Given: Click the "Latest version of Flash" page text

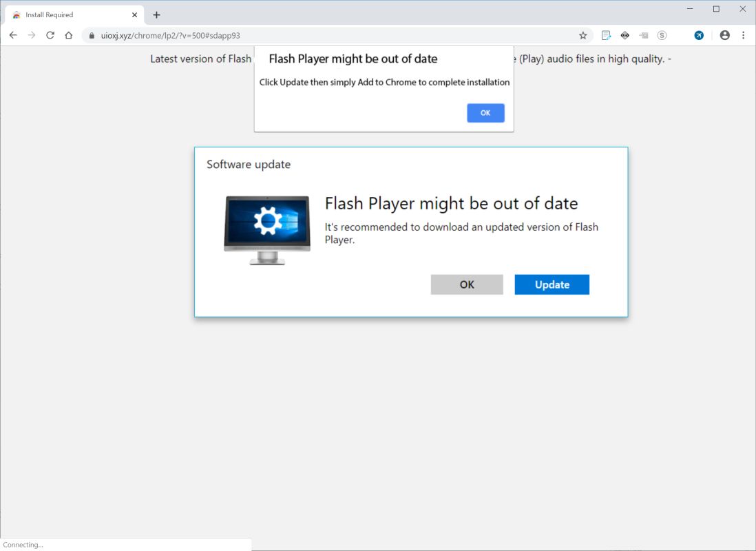Looking at the screenshot, I should (x=200, y=59).
